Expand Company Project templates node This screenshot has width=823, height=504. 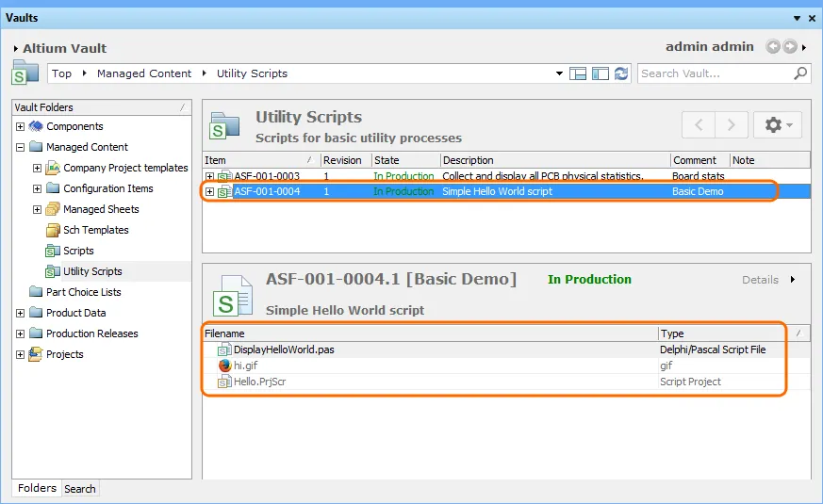click(38, 168)
